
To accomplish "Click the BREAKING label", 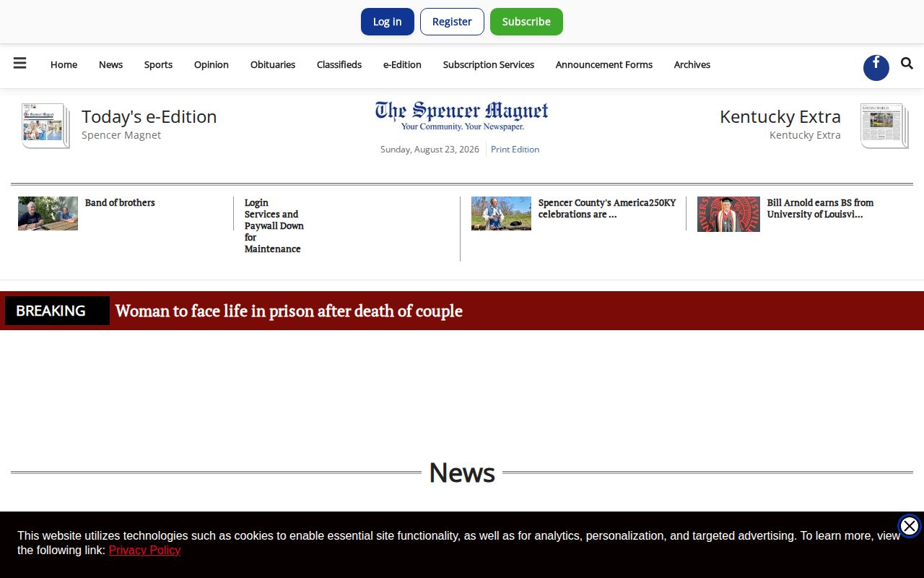I will (57, 311).
